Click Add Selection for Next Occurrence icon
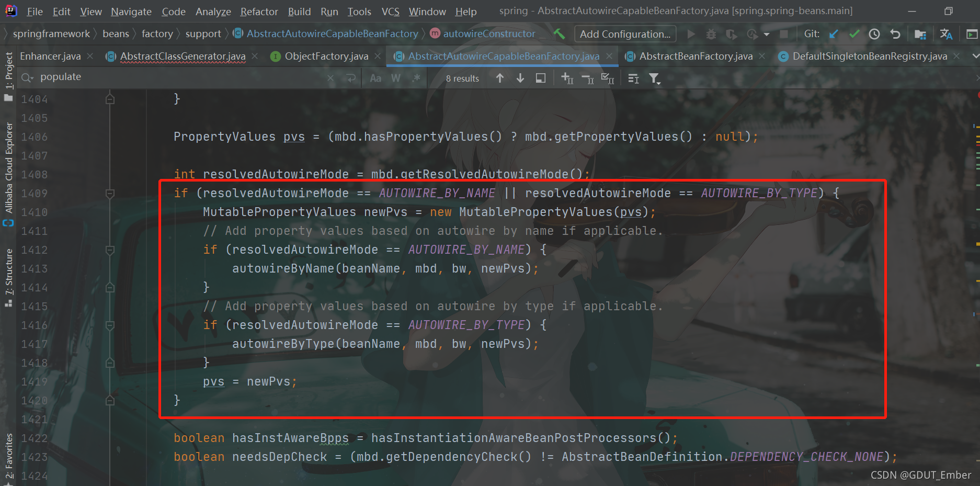This screenshot has height=486, width=980. pyautogui.click(x=567, y=78)
